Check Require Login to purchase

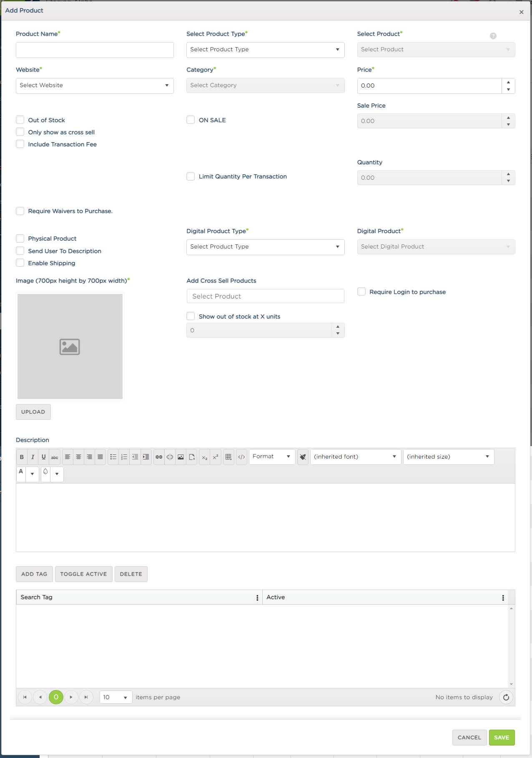coord(361,292)
